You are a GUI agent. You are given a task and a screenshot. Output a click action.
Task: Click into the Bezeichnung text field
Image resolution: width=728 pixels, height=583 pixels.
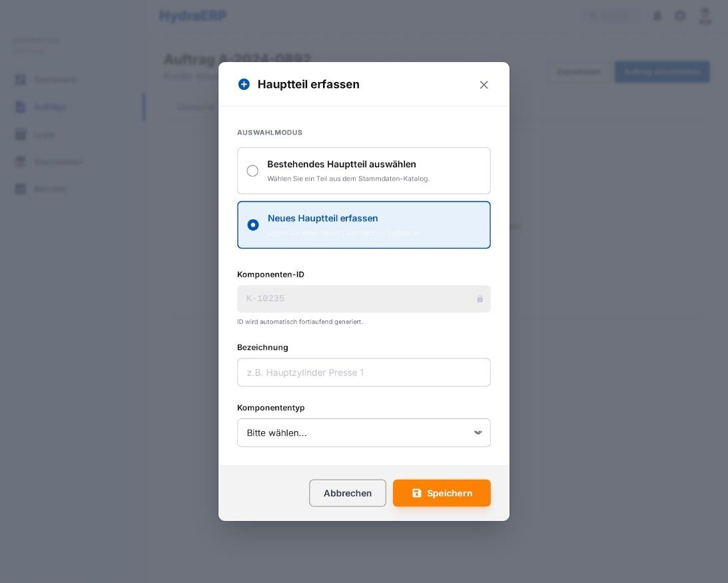coord(364,372)
